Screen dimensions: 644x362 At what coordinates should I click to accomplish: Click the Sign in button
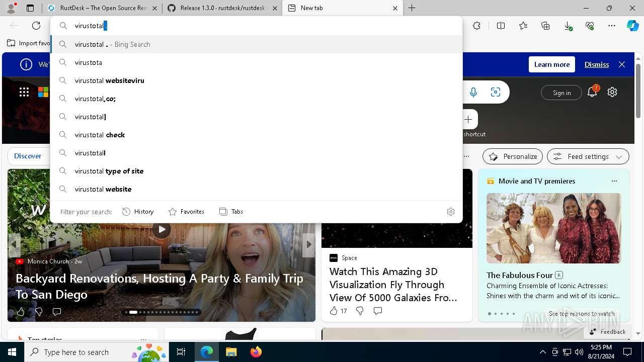point(561,93)
